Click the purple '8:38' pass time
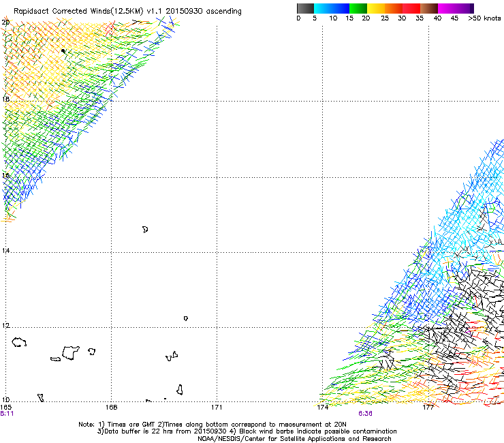The width and height of the screenshot is (504, 443). 366,414
